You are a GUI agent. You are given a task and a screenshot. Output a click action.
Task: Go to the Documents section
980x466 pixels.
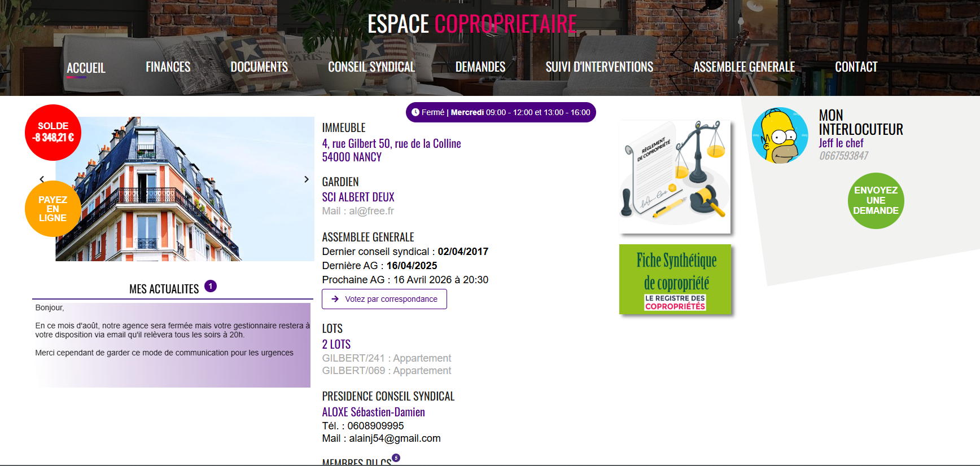[259, 67]
